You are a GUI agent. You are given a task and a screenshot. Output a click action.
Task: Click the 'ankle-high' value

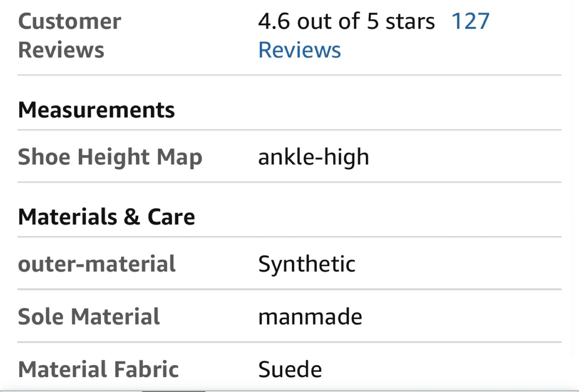pos(314,157)
